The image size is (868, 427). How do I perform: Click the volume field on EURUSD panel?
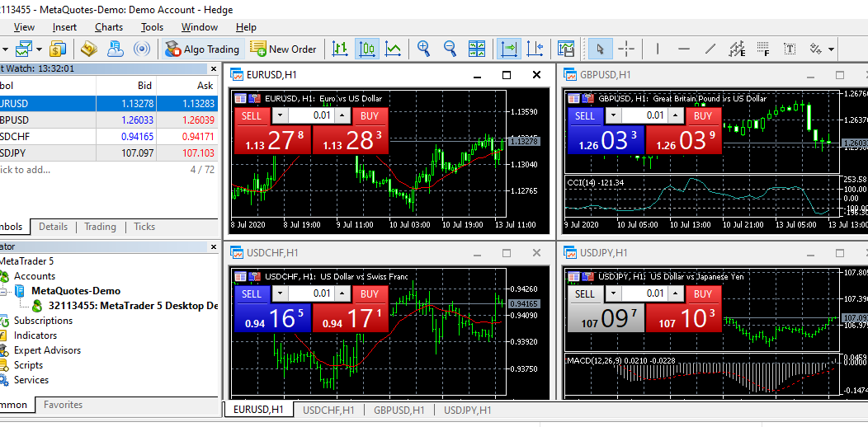pos(312,115)
